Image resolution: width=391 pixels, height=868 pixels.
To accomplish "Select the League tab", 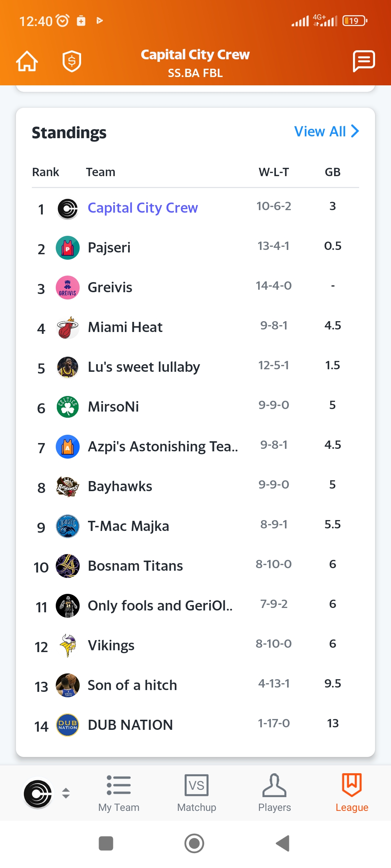I will click(352, 794).
